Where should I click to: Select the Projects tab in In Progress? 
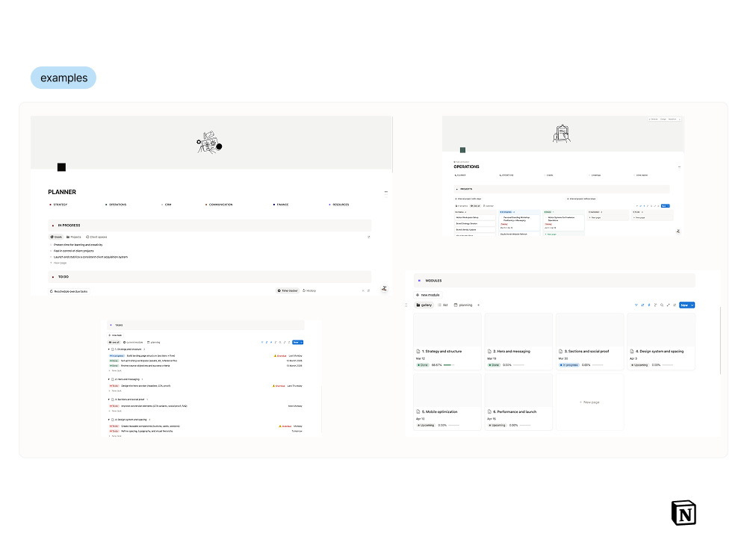click(74, 237)
